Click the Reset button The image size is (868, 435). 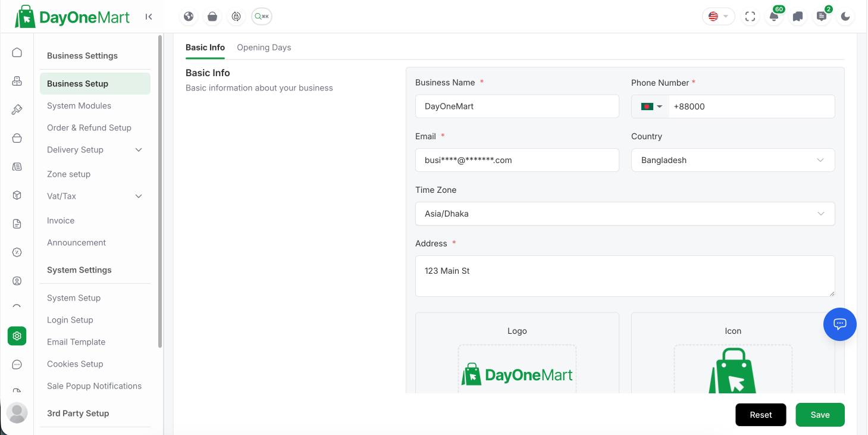[761, 415]
